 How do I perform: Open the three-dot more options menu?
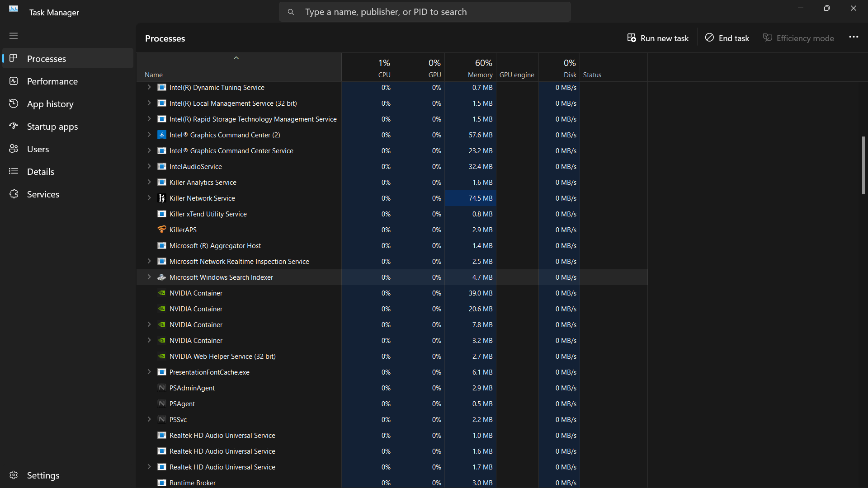pos(854,38)
